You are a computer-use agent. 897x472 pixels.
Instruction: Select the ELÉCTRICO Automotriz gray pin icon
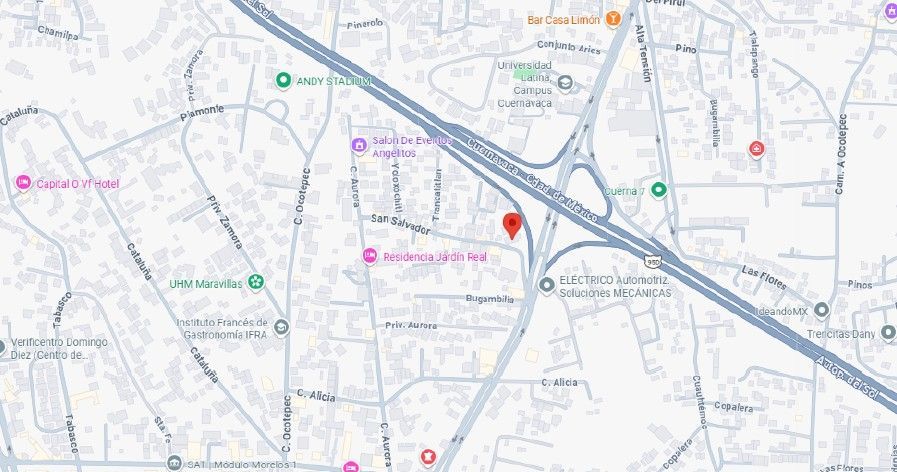(547, 285)
